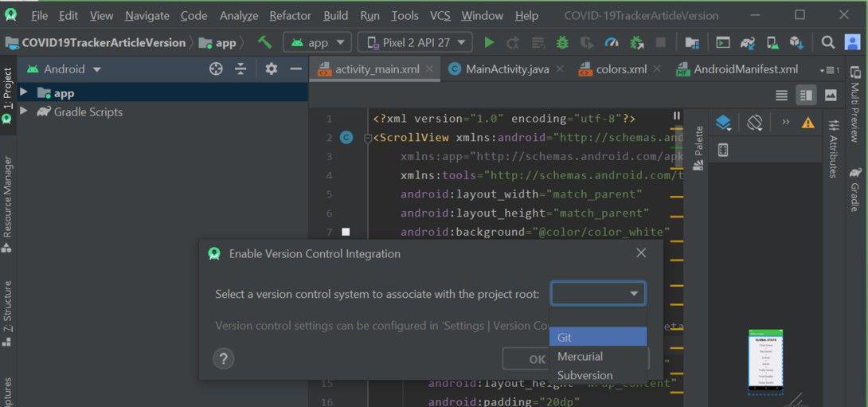Click the layout preview thumbnail
Screen dimensions: 868x407
[766, 362]
